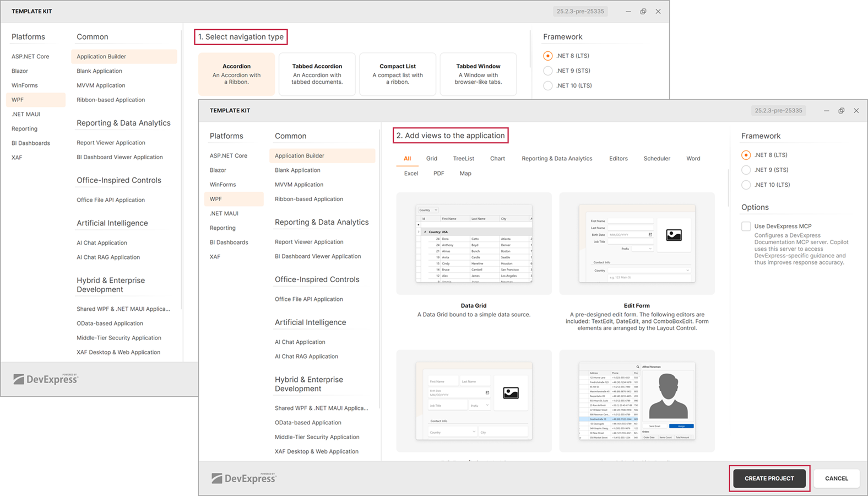Screen dimensions: 868x496
Task: Select ASP.NET Core platform in front window
Action: click(229, 156)
